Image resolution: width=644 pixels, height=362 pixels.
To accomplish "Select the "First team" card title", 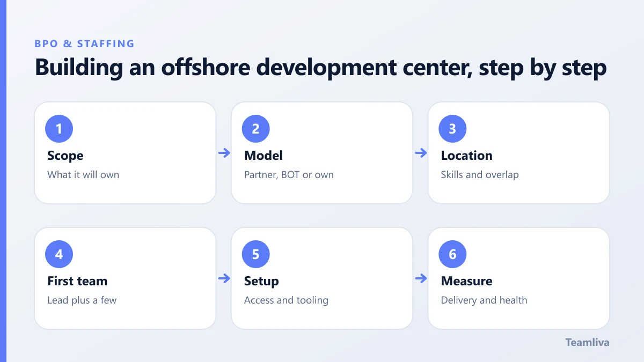I will point(77,281).
